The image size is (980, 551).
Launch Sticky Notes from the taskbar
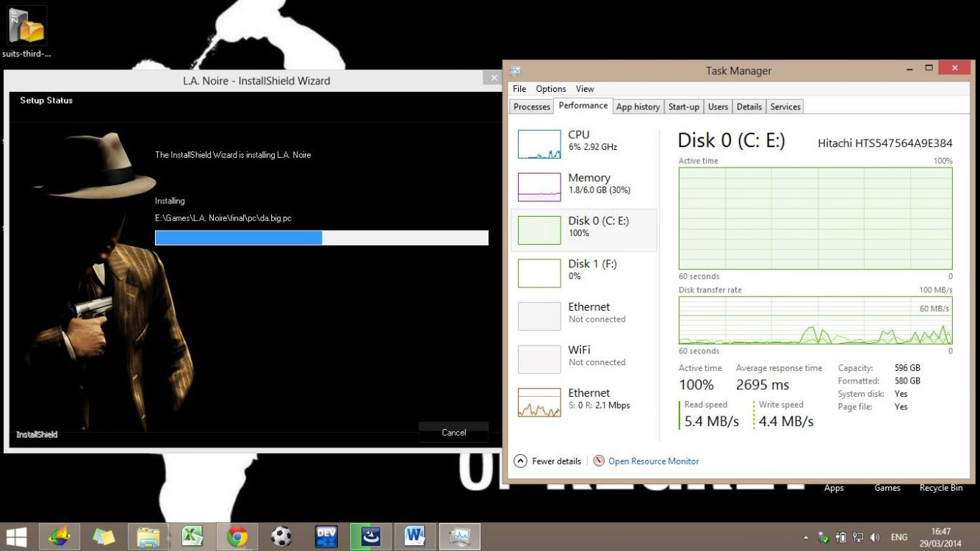pos(104,537)
